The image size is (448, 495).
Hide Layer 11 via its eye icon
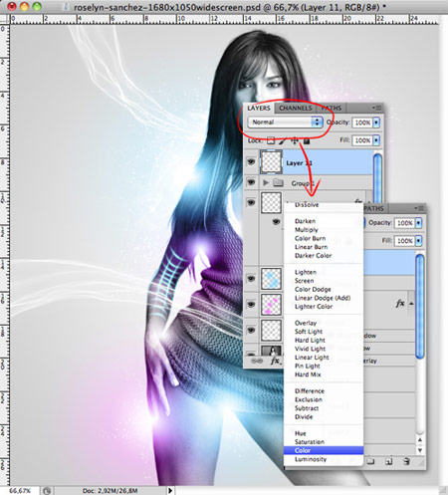click(251, 162)
